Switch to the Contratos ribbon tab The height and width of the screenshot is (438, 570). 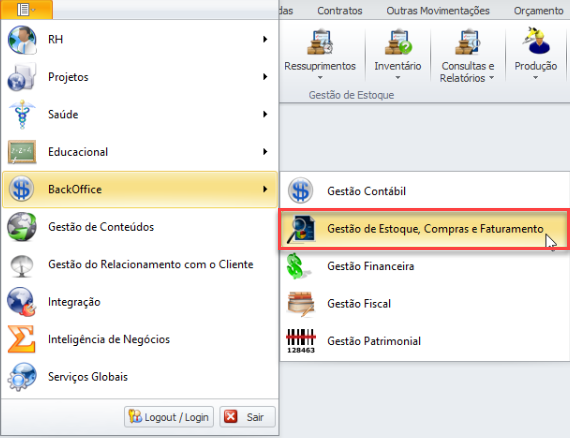tap(340, 11)
